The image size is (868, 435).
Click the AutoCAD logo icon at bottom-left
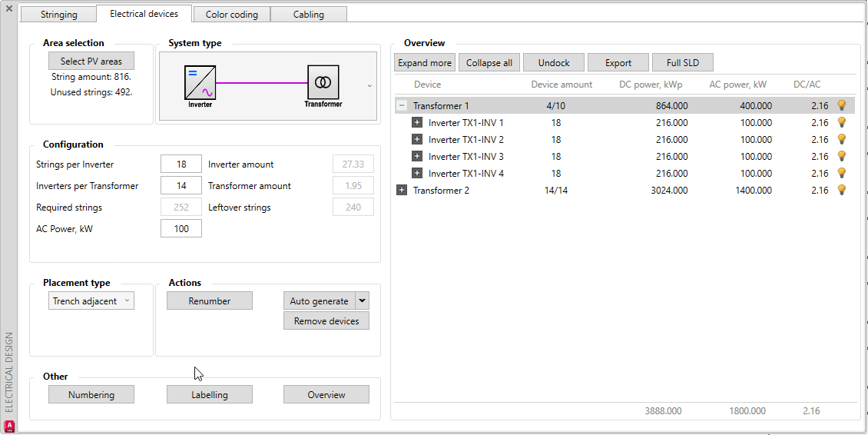click(x=9, y=427)
